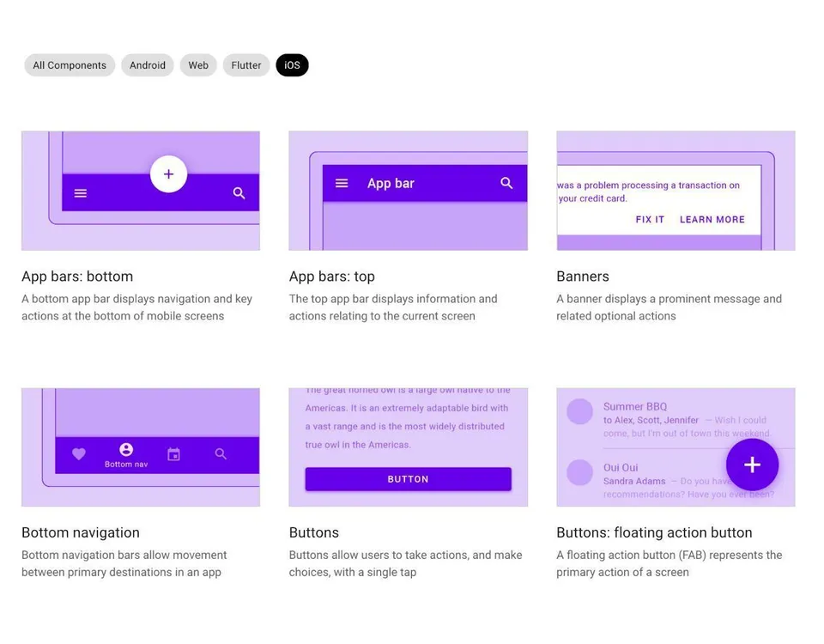Click LEARN MORE in the banner illustration

pyautogui.click(x=712, y=220)
